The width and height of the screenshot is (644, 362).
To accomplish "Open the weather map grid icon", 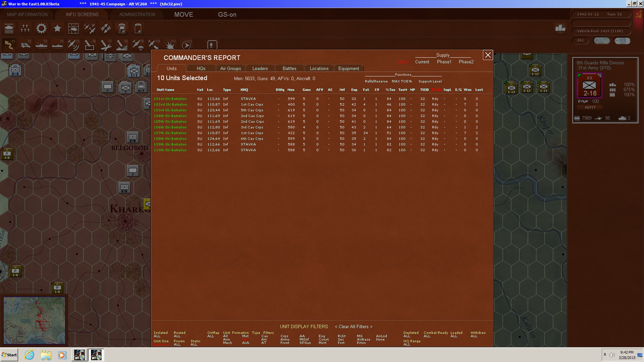I will [x=73, y=28].
